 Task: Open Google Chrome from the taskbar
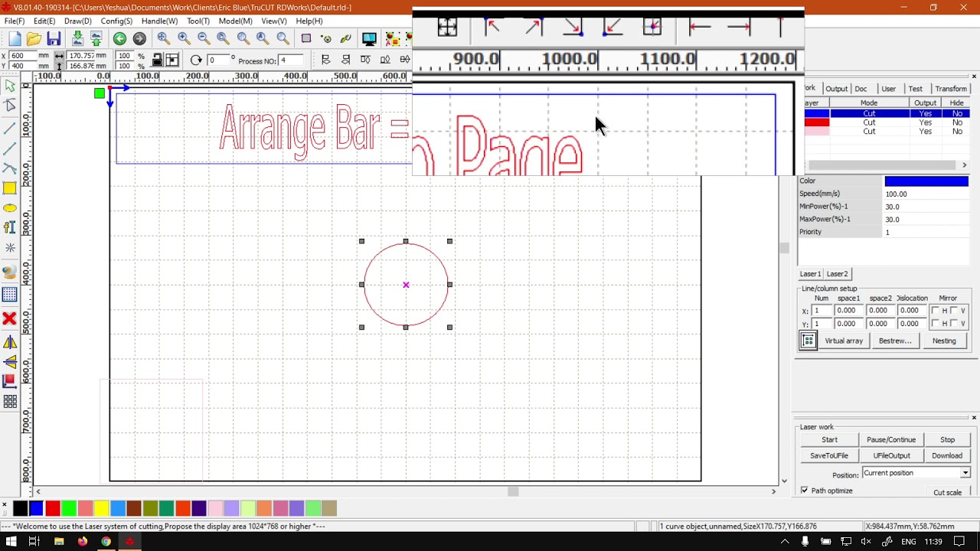point(106,542)
